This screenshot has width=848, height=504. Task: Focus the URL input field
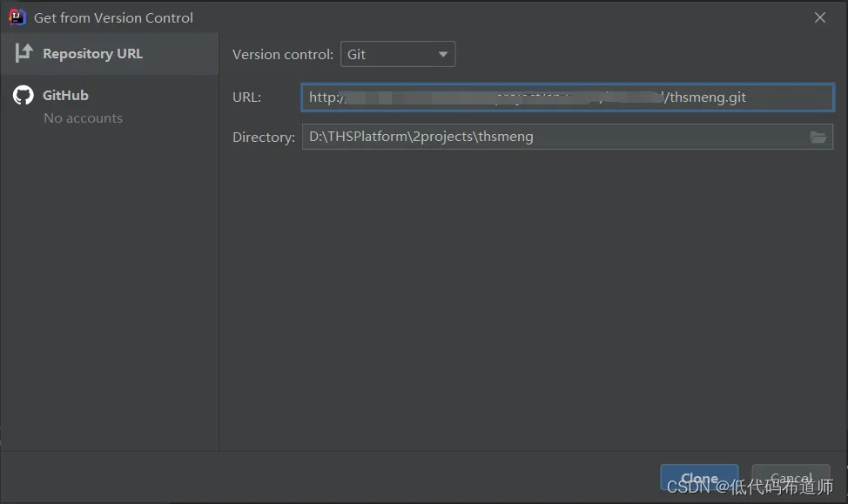[x=566, y=97]
